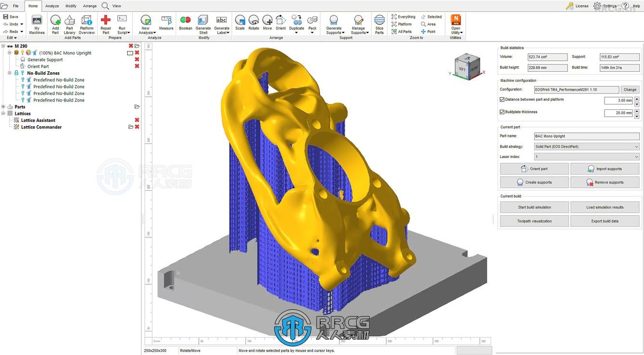Open Settings gear

597,6
